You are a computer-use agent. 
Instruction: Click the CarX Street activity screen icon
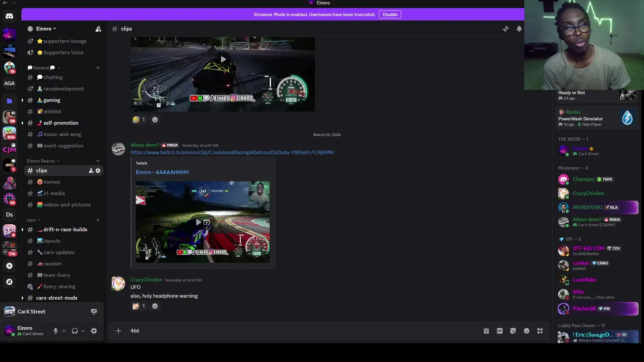[94, 312]
